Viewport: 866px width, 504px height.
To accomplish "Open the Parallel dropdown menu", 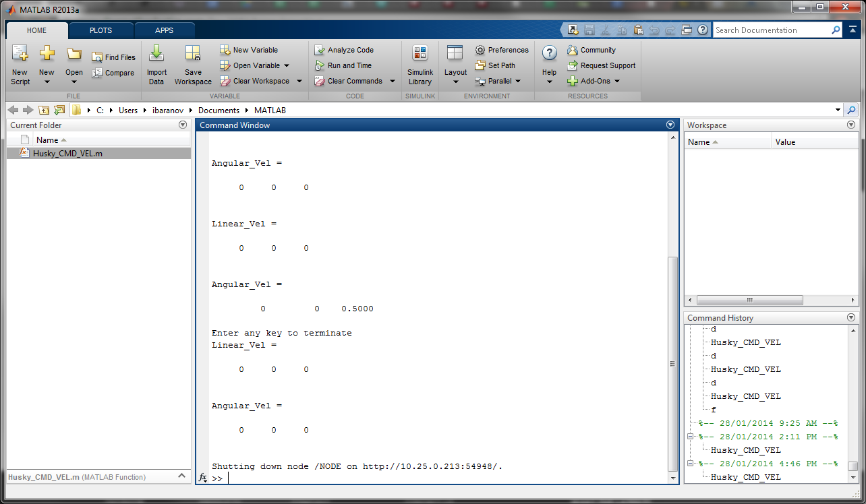I will click(518, 81).
